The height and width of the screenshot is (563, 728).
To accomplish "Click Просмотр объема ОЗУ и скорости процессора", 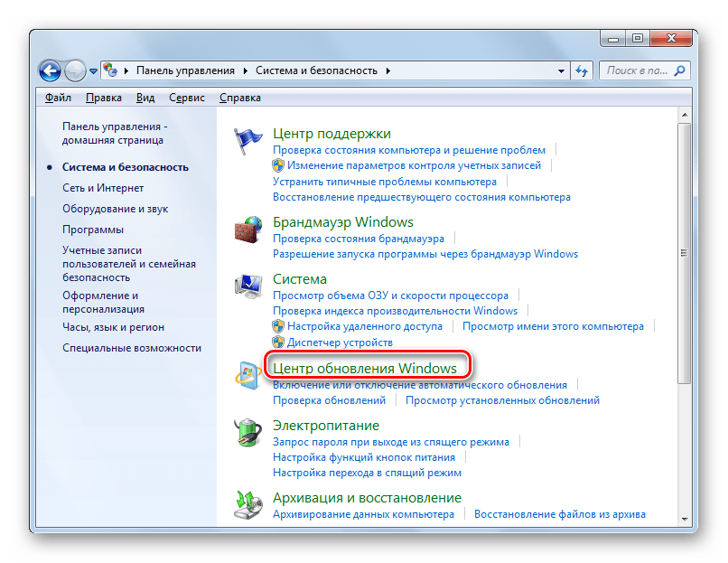I will point(390,296).
